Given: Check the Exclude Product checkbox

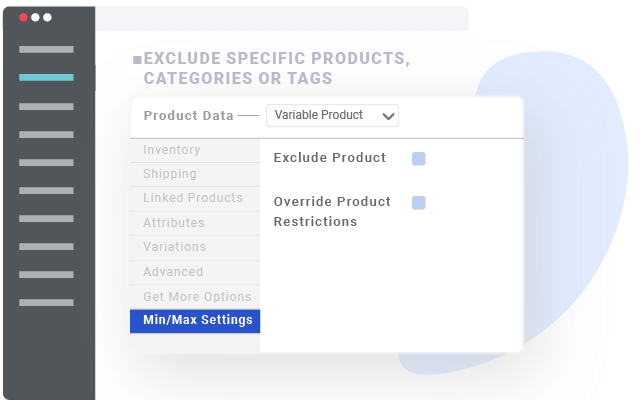Looking at the screenshot, I should [x=419, y=158].
